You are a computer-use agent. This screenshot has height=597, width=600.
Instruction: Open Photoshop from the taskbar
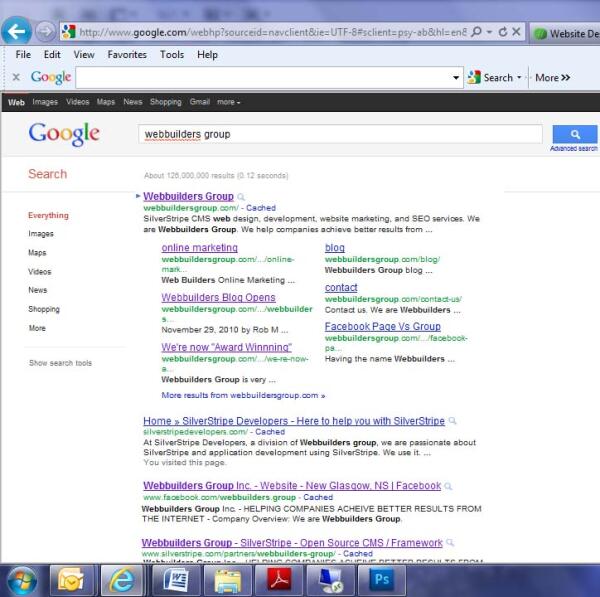[382, 580]
